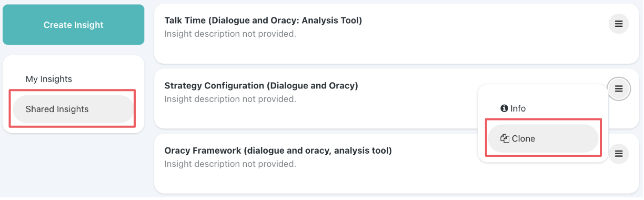Open the Oracy Framework insight title
Image resolution: width=644 pixels, height=200 pixels.
coord(278,151)
